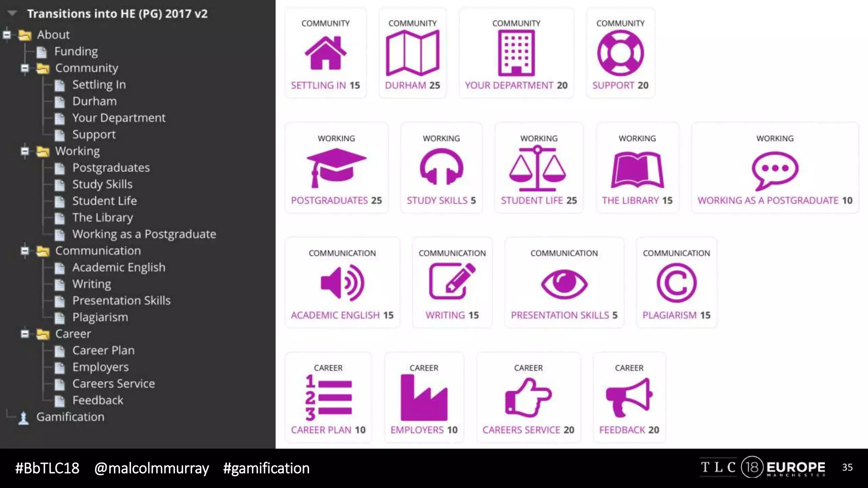868x488 pixels.
Task: Collapse the Career folder node
Action: [x=25, y=334]
